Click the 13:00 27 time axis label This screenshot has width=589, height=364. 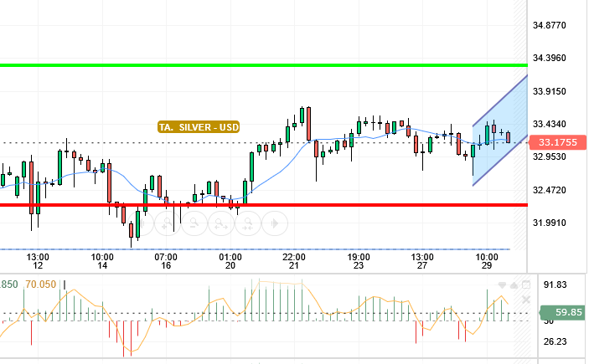(x=422, y=261)
